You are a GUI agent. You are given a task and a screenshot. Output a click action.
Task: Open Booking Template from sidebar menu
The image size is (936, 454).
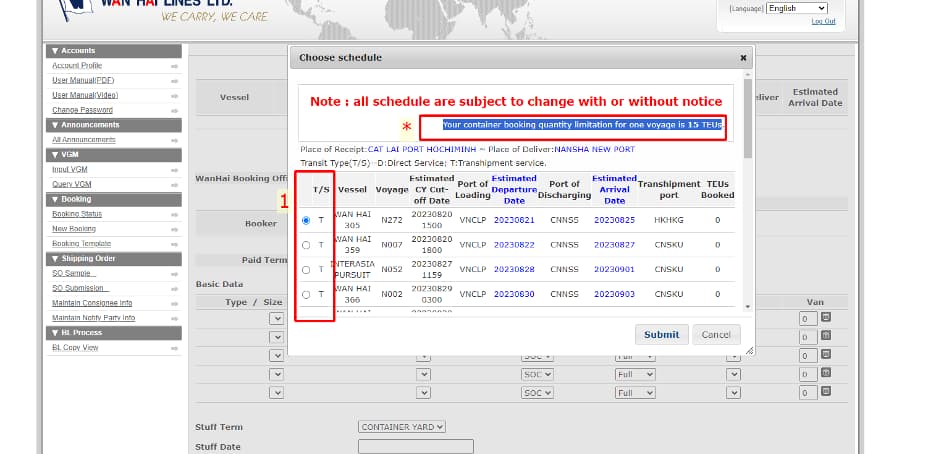point(81,244)
